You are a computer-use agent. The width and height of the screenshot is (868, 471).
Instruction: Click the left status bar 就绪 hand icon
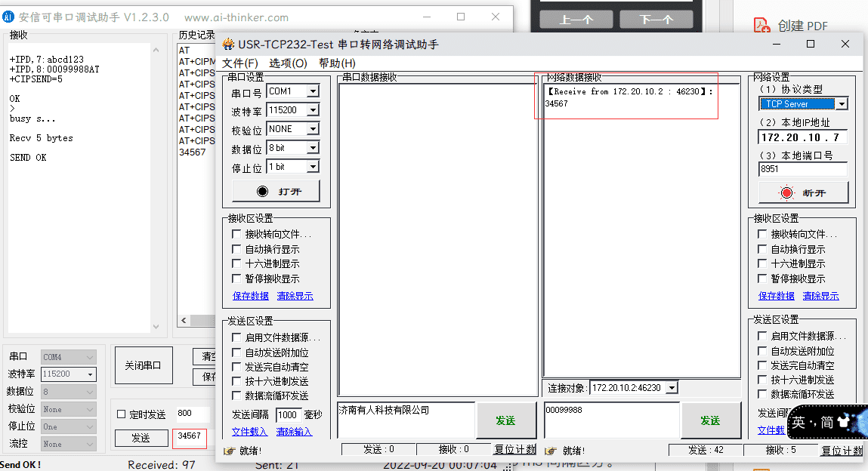(x=229, y=451)
